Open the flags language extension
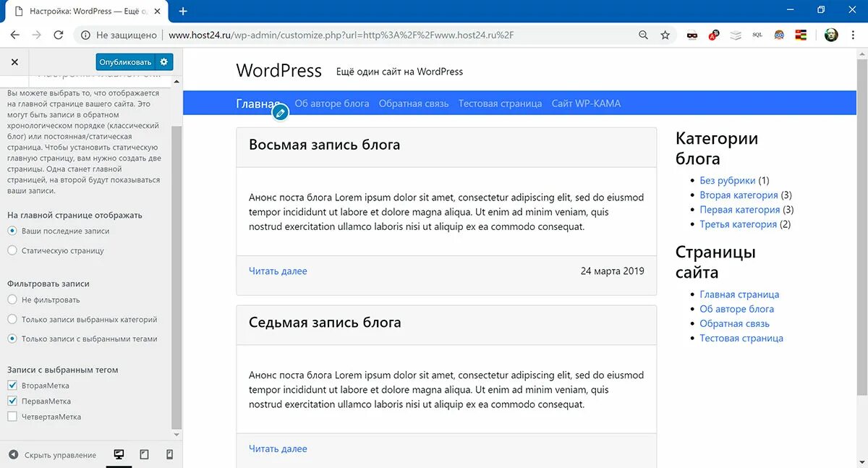This screenshot has height=468, width=868. pos(801,35)
